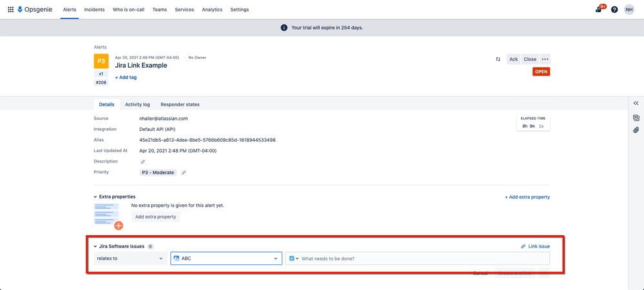Click the P3 - Moderate priority value
Image resolution: width=644 pixels, height=290 pixels.
pyautogui.click(x=158, y=173)
